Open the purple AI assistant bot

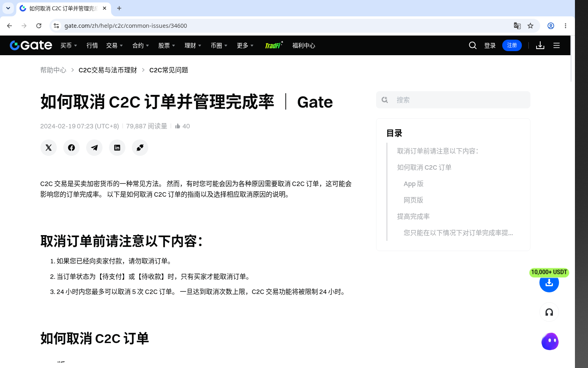pos(550,341)
